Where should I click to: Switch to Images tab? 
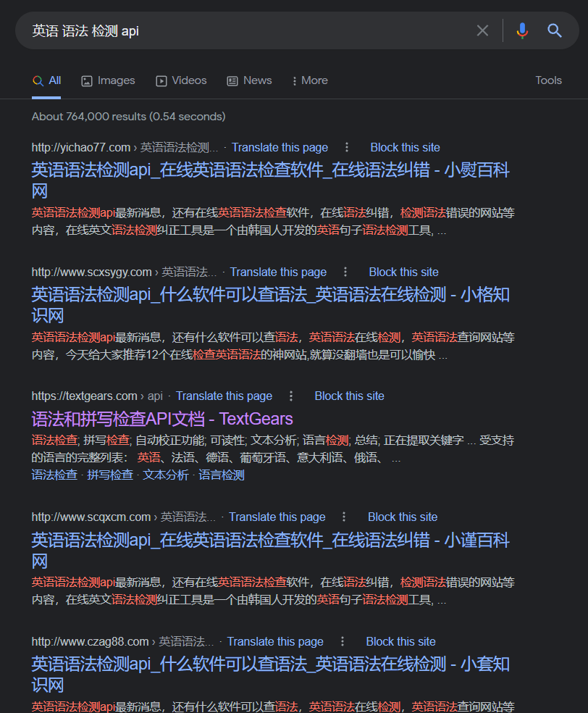click(108, 80)
